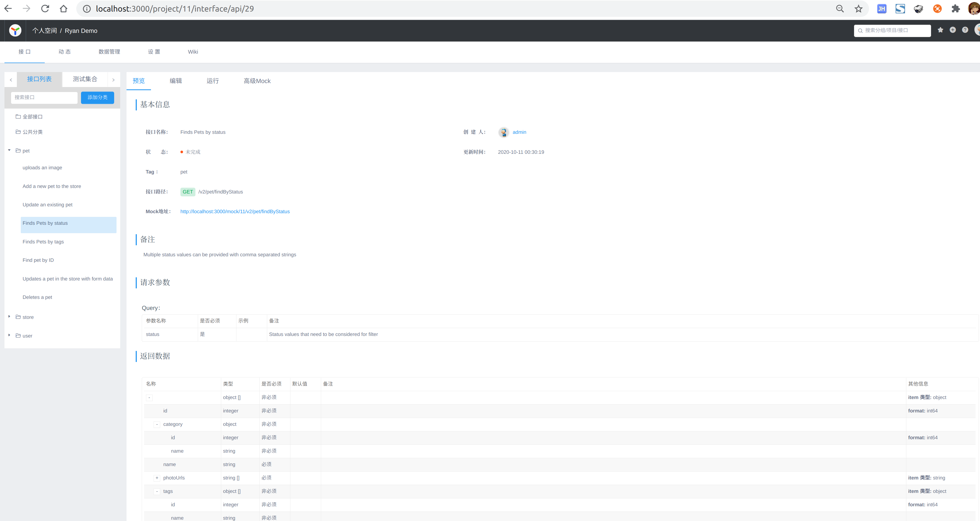
Task: Click the browser reload icon
Action: pos(45,8)
